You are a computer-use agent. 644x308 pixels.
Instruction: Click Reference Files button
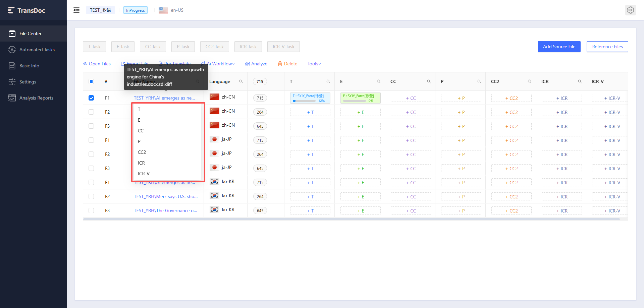[607, 47]
